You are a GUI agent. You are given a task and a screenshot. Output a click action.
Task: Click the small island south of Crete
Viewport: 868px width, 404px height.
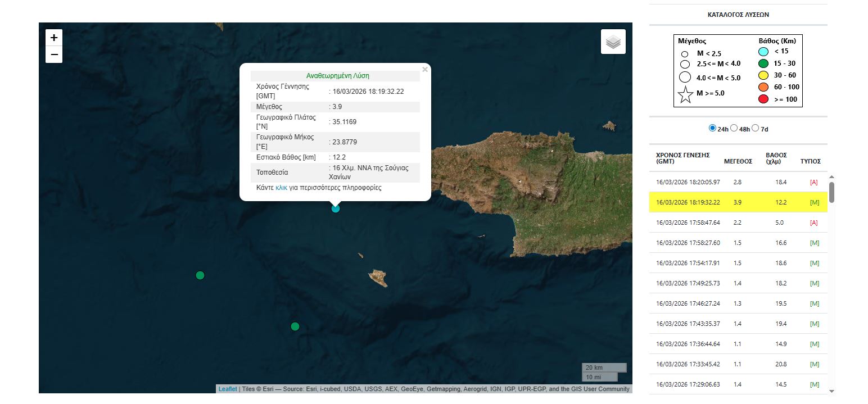point(378,278)
